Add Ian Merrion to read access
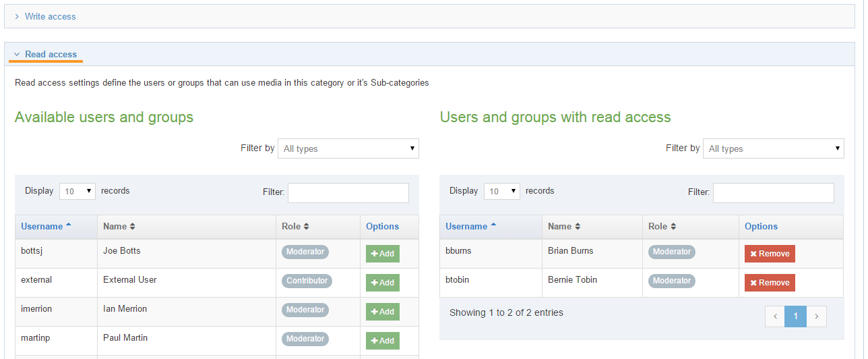868x359 pixels. (382, 312)
